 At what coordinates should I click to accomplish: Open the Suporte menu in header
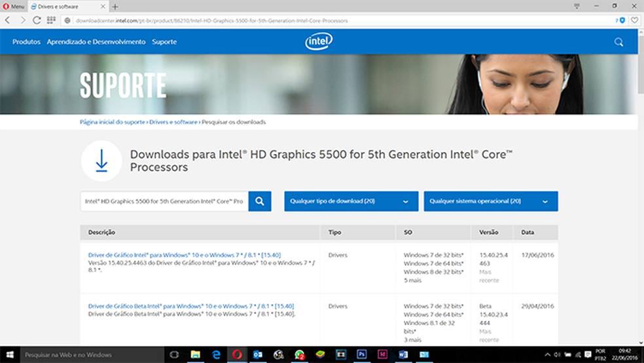pos(164,42)
